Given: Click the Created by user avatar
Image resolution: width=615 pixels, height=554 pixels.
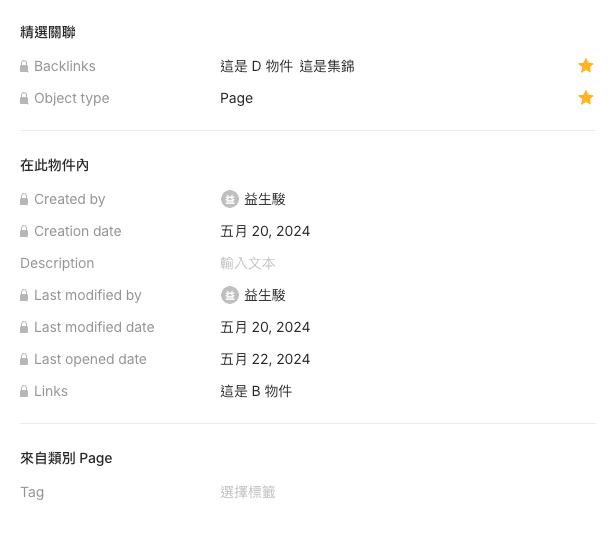Looking at the screenshot, I should pos(230,199).
